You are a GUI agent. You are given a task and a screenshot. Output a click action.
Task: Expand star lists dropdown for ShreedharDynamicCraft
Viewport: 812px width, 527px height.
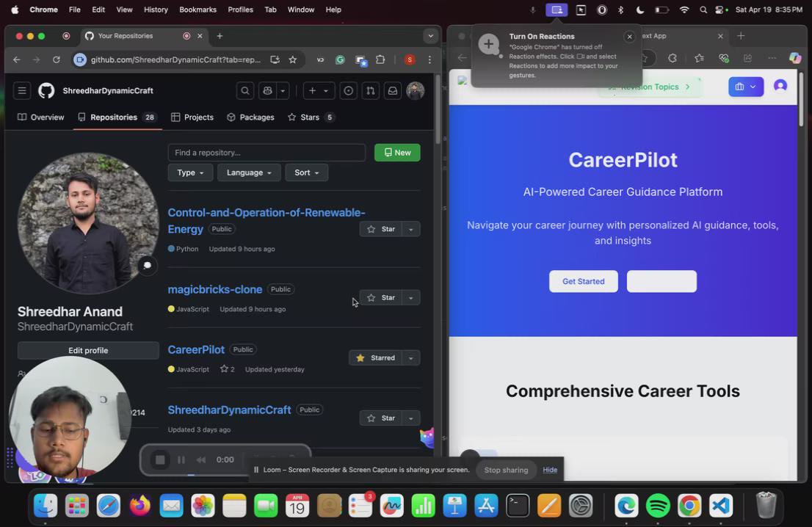pos(410,418)
